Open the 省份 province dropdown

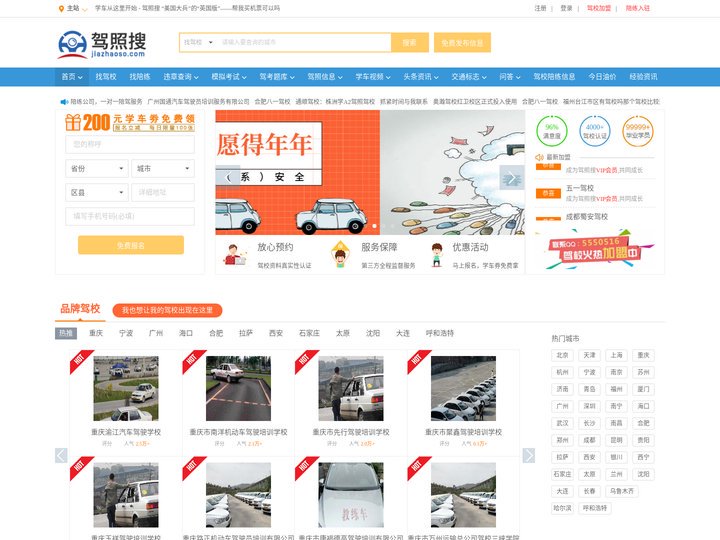tap(96, 169)
